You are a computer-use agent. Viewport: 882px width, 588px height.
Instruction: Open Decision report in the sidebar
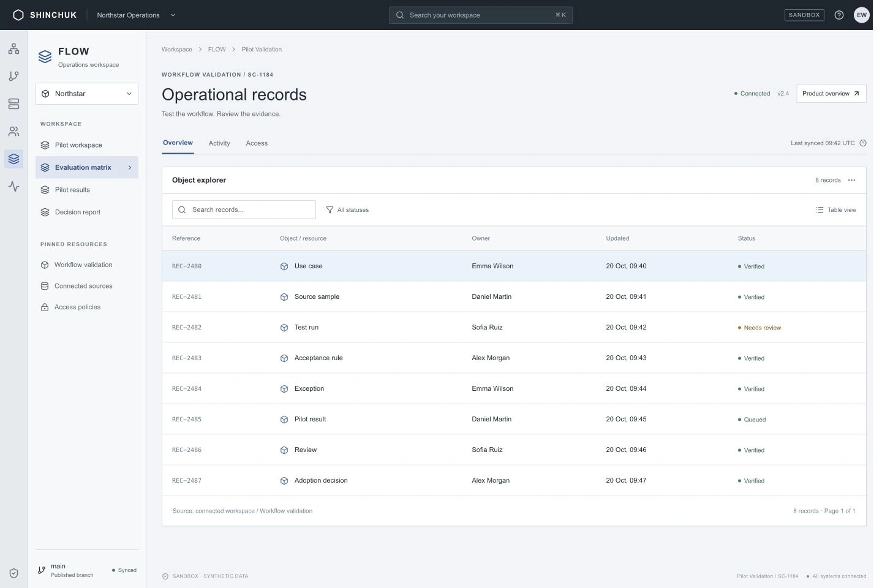tap(87, 212)
